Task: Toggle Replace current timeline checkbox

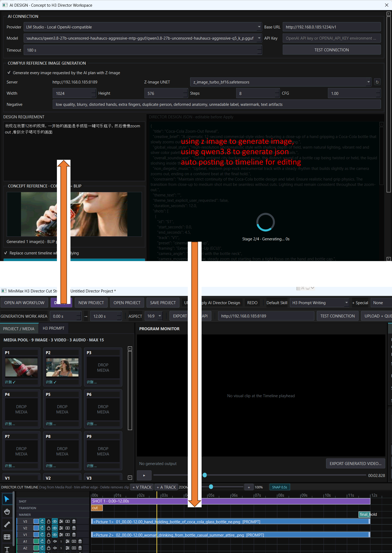Action: coord(6,253)
